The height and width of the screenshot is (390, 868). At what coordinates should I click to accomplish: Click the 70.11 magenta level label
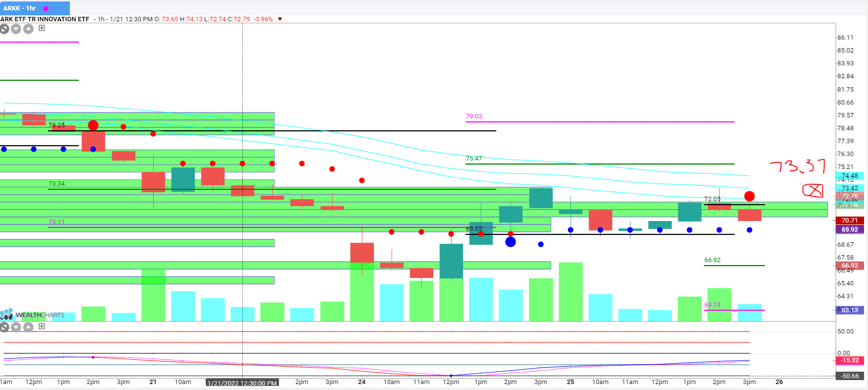[x=57, y=222]
